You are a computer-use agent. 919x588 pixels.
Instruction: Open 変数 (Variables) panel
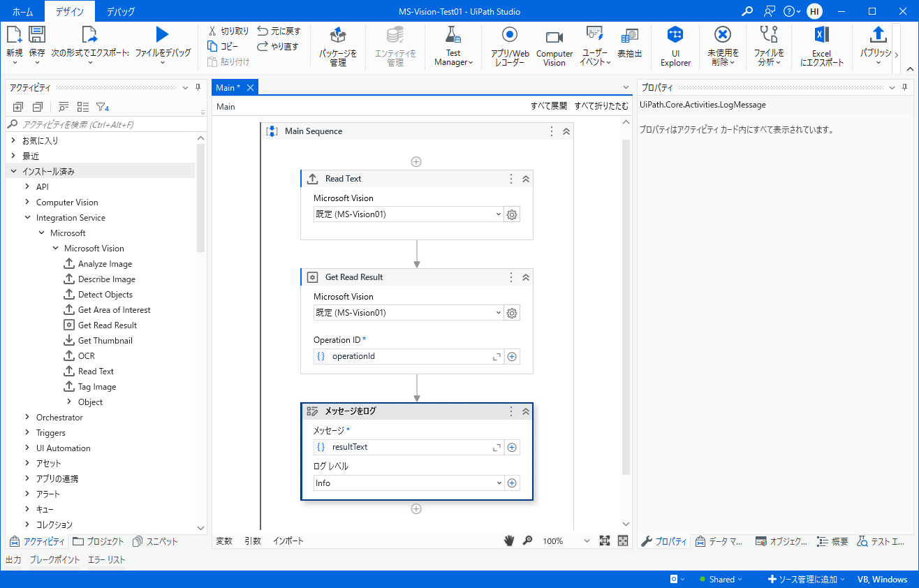pyautogui.click(x=224, y=541)
